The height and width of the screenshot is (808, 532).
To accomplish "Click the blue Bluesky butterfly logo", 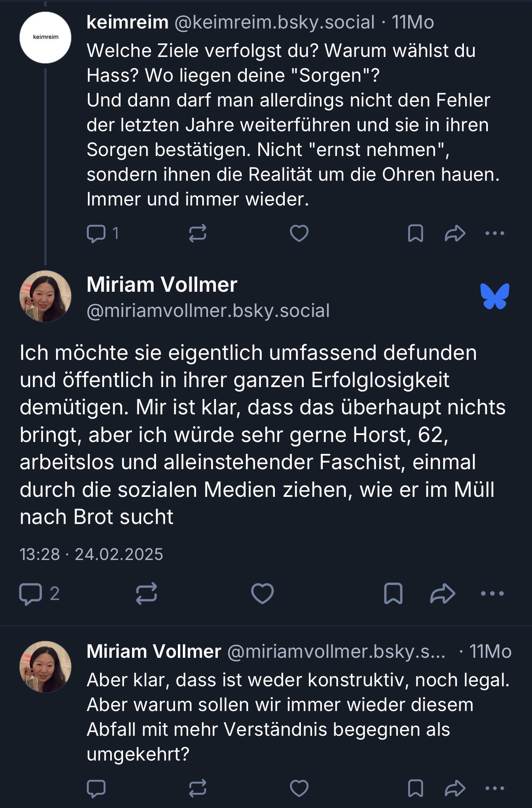I will point(494,296).
